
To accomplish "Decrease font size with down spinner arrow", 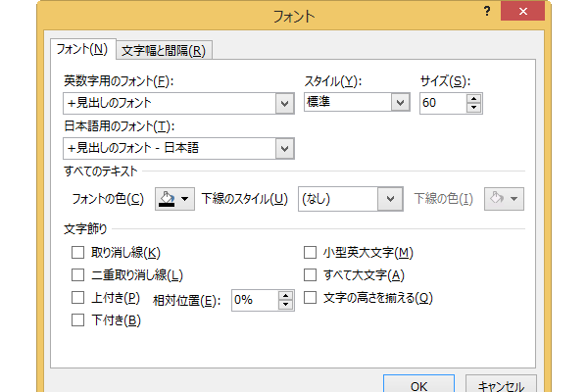I will tap(473, 108).
